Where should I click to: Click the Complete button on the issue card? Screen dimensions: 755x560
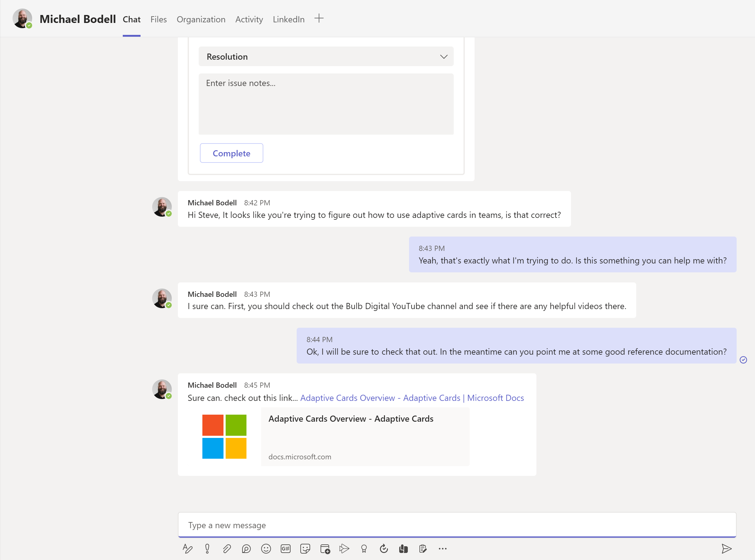[x=231, y=153]
